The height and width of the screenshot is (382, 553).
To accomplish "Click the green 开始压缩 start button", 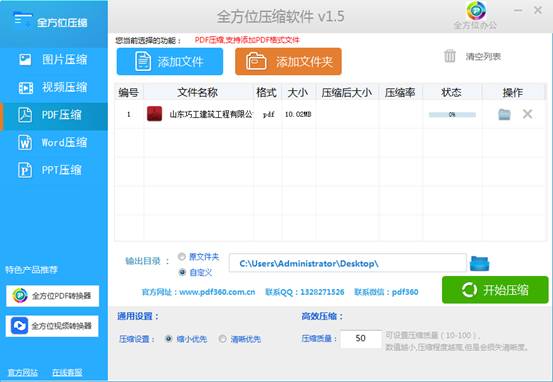I will (495, 290).
